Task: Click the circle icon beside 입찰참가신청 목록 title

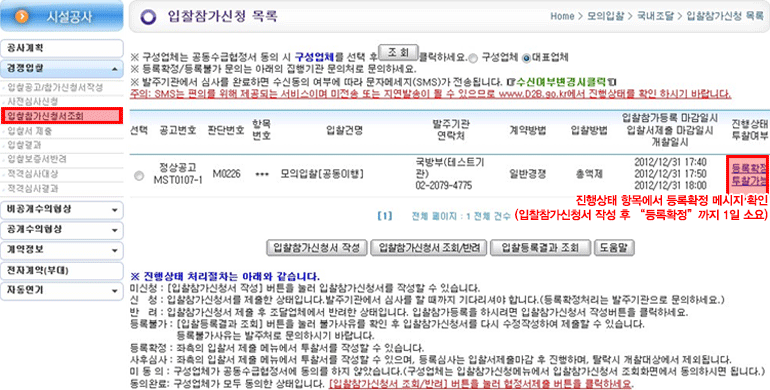Action: click(x=148, y=17)
